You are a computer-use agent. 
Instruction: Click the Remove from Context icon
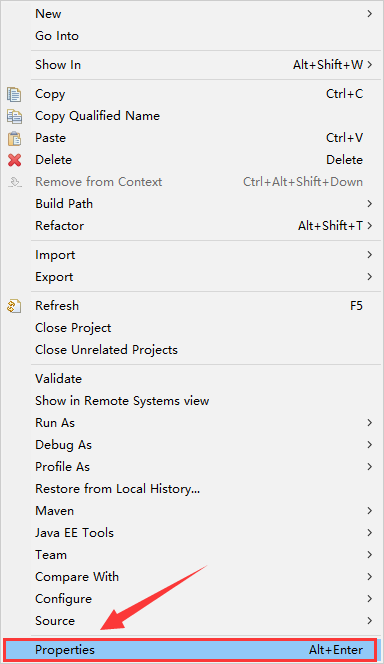click(15, 182)
